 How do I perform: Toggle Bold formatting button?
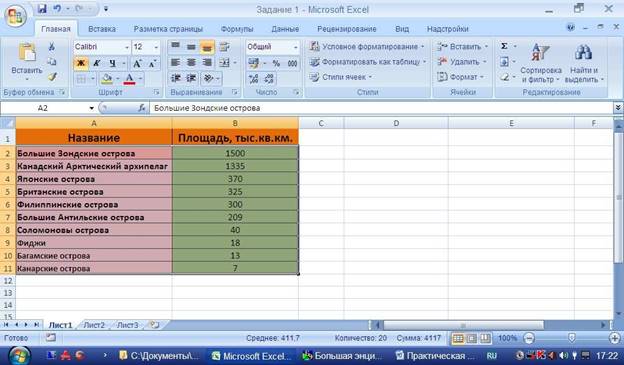(x=81, y=63)
